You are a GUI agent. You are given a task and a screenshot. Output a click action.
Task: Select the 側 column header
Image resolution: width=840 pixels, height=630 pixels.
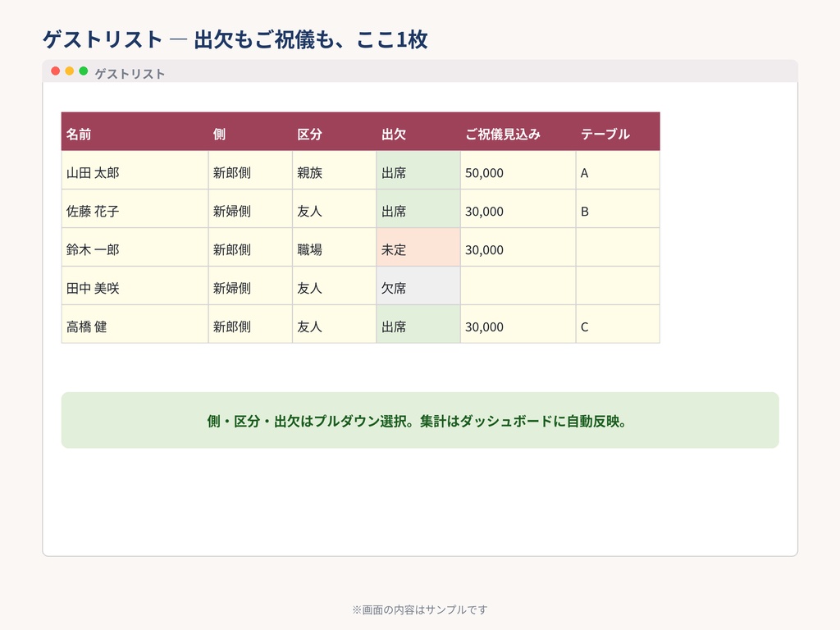pyautogui.click(x=250, y=132)
